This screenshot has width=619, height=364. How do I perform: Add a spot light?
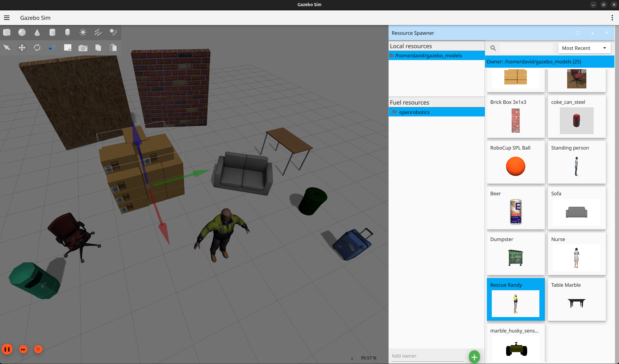click(x=113, y=32)
